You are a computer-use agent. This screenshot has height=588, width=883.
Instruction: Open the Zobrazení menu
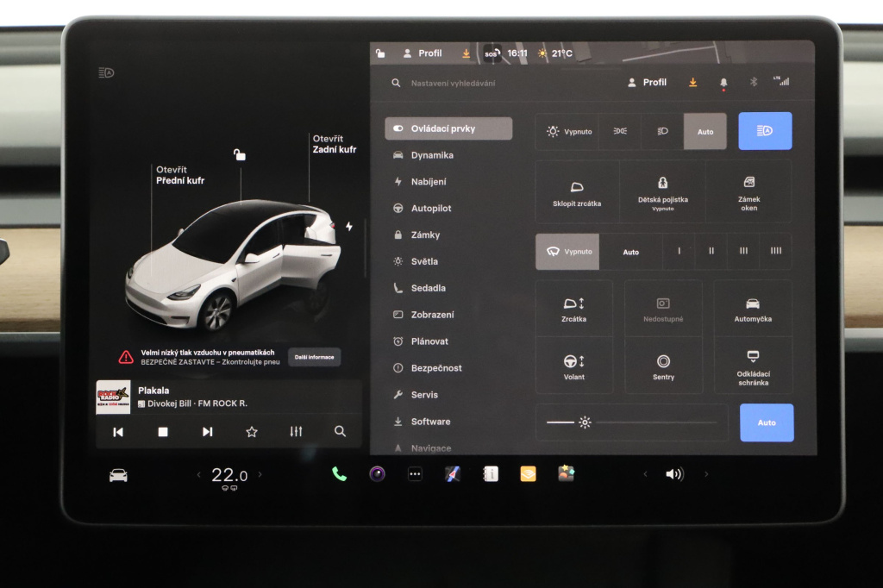(448, 315)
